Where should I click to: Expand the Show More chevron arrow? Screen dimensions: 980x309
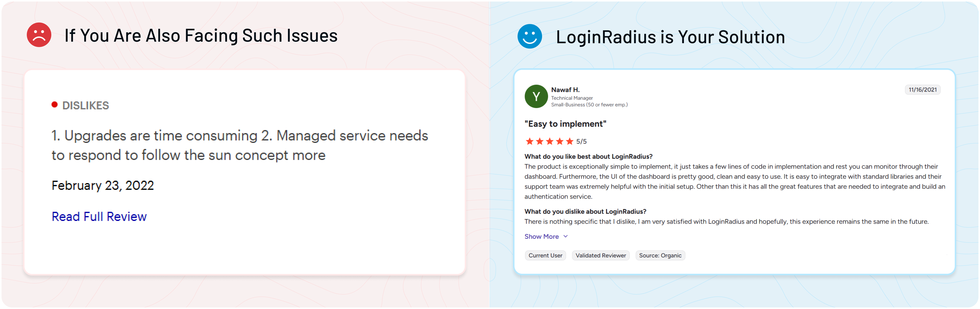(x=566, y=236)
